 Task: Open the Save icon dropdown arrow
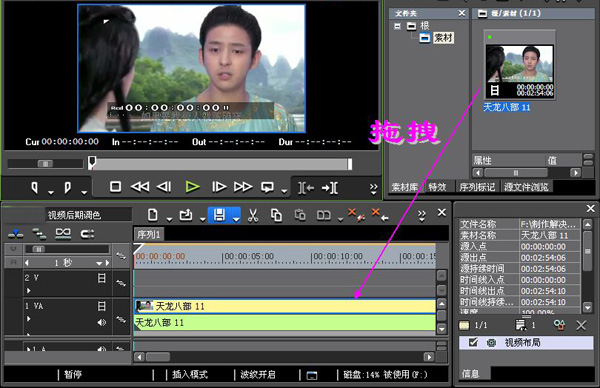(236, 219)
